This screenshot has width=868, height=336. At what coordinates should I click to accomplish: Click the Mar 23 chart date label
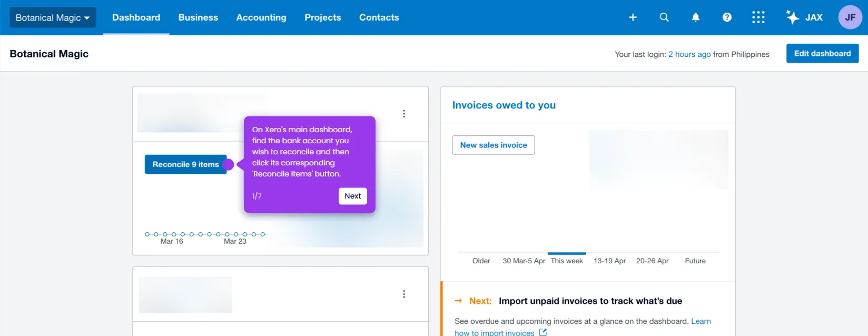(235, 241)
